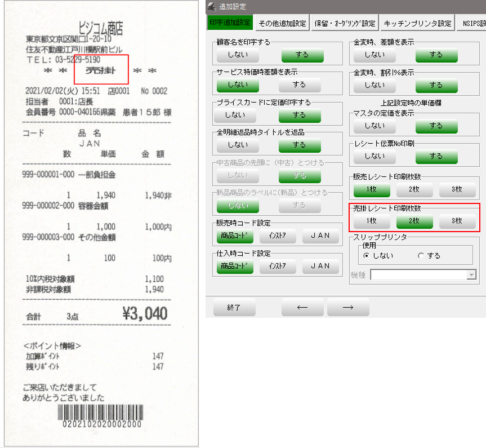The width and height of the screenshot is (486, 448).
Task: Select インストア for 仕入時コード設定
Action: point(278,266)
